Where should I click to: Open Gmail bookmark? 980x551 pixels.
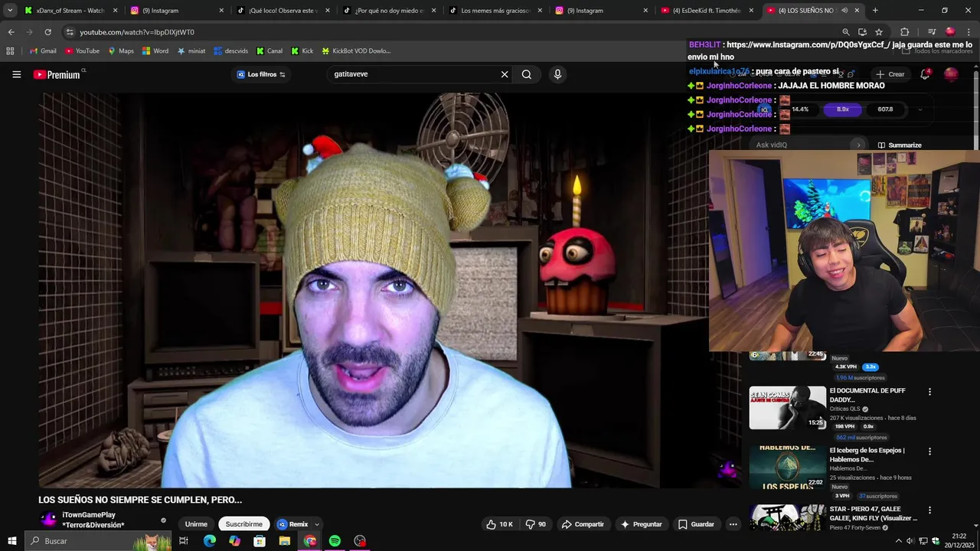coord(43,51)
